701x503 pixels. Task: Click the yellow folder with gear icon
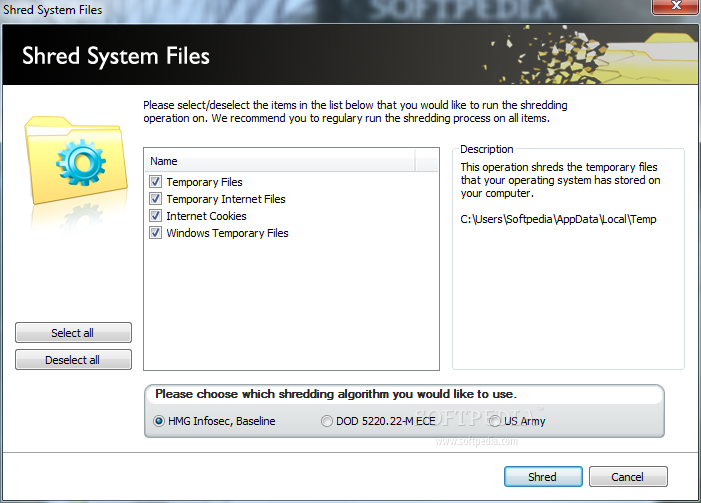tap(76, 160)
